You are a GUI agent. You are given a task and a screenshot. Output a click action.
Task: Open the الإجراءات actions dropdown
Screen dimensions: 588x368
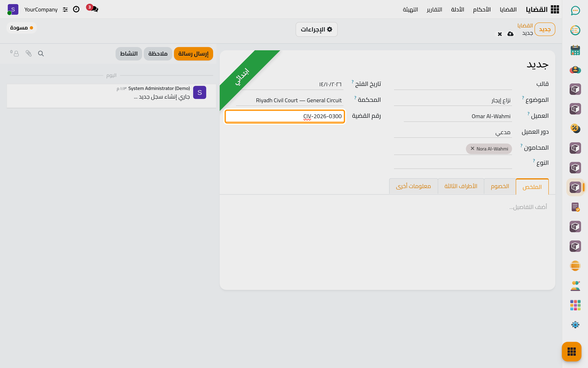coord(316,29)
